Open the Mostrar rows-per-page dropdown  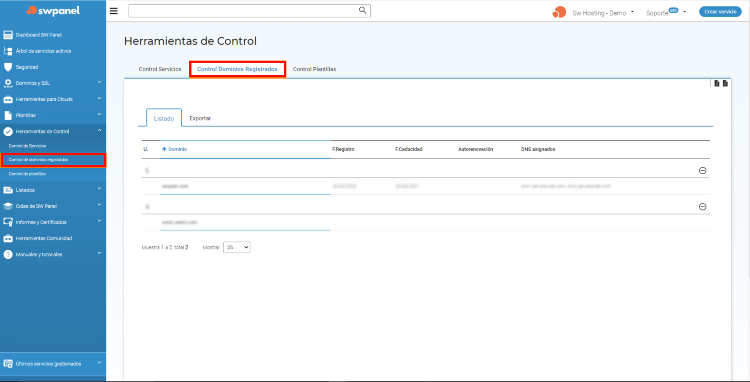[237, 247]
